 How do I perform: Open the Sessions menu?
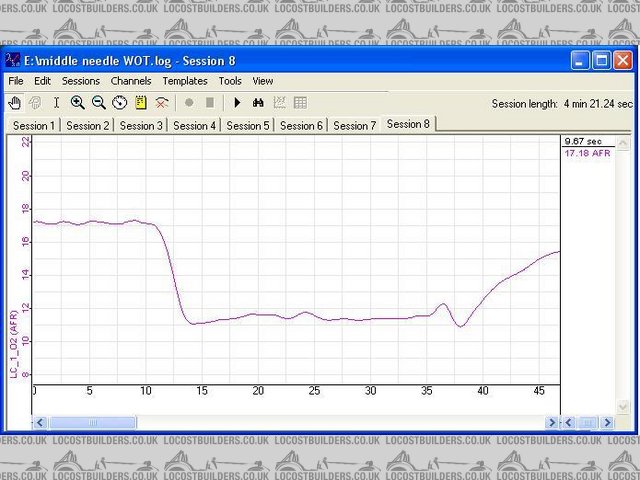point(81,81)
